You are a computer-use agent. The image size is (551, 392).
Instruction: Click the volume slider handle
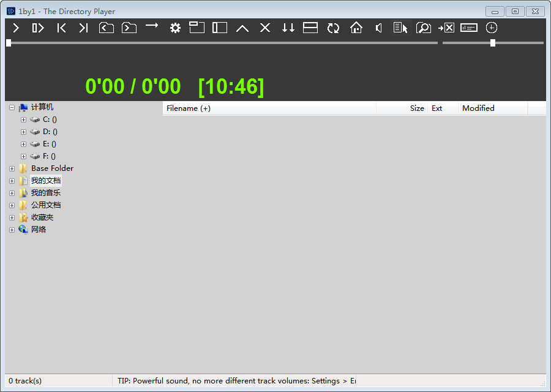click(493, 43)
